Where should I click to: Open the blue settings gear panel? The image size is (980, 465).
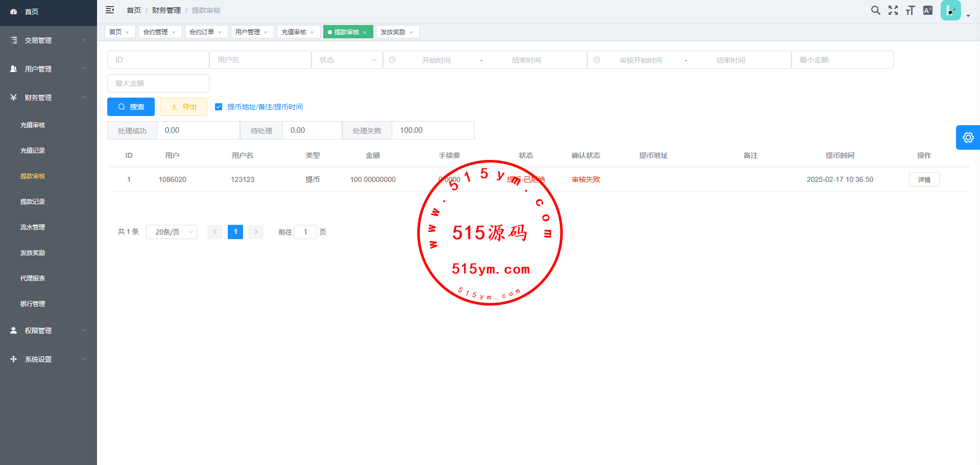pyautogui.click(x=968, y=137)
